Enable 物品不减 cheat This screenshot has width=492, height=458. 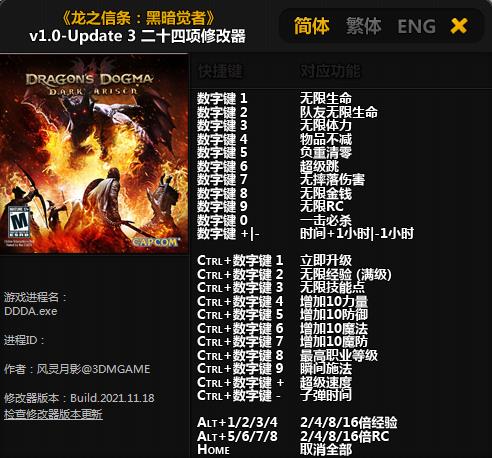tap(326, 139)
